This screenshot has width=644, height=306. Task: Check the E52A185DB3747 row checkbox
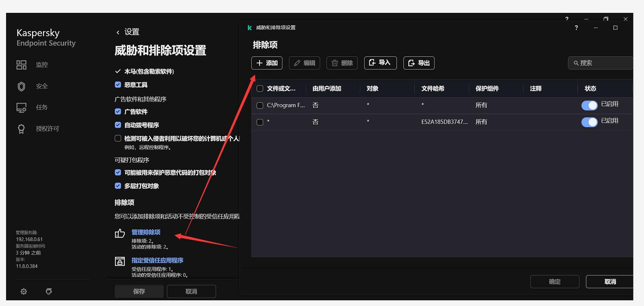coord(260,122)
